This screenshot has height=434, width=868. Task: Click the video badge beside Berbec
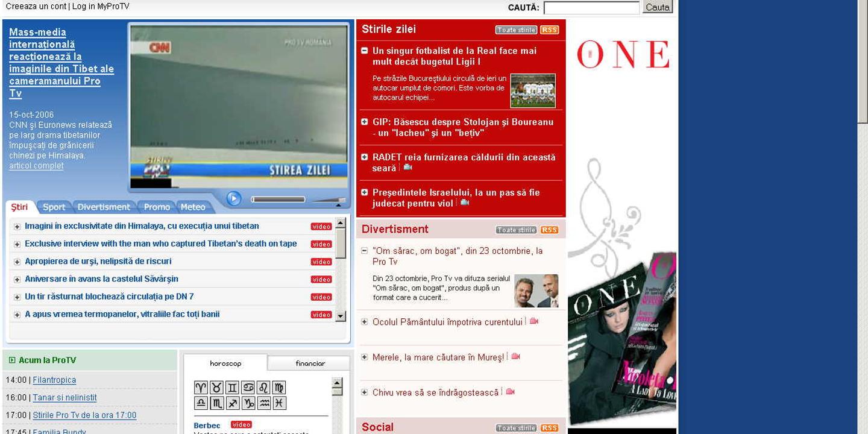point(241,424)
